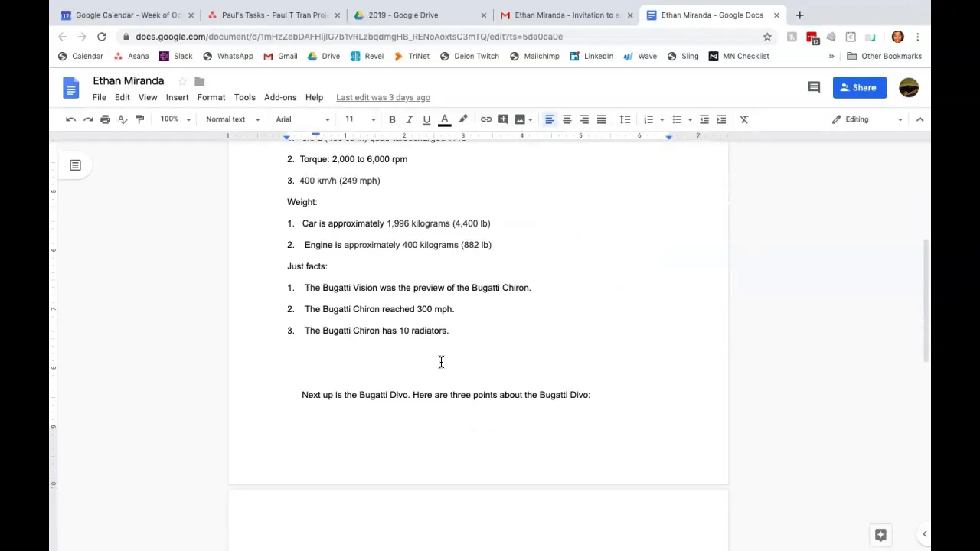Open the Editing mode dropdown

(867, 119)
